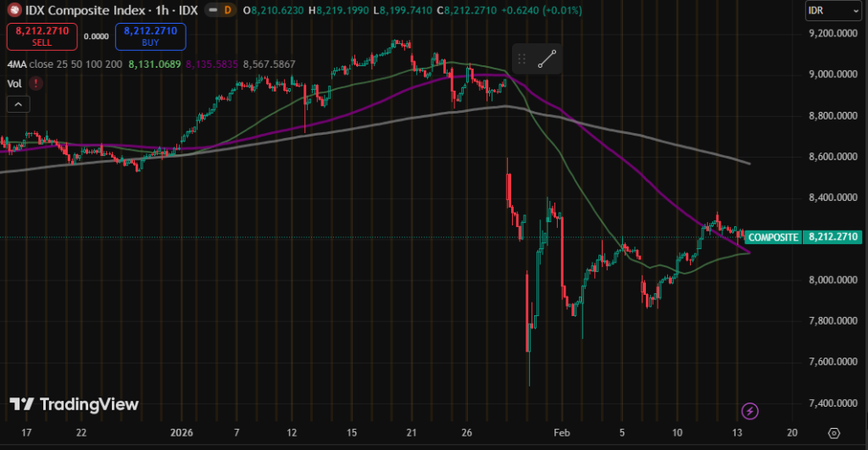Click the Vol indicator error warning icon
Image resolution: width=868 pixels, height=450 pixels.
pos(36,83)
